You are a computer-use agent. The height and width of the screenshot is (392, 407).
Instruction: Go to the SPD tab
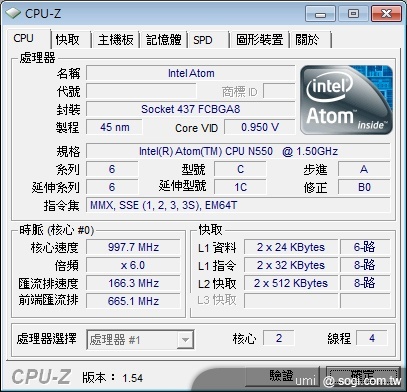(208, 40)
